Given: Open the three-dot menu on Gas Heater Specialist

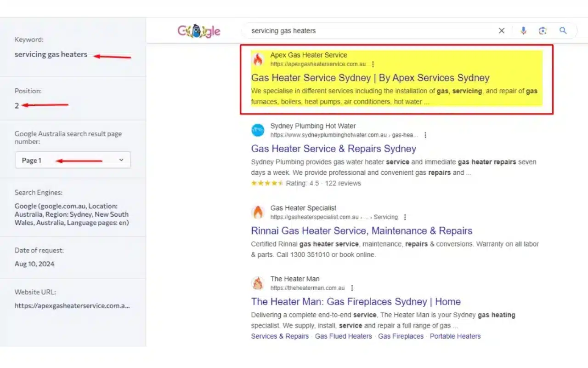Looking at the screenshot, I should click(x=405, y=217).
